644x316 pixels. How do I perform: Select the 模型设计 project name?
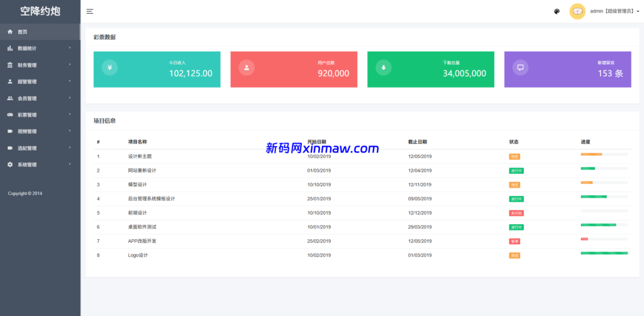(x=138, y=184)
